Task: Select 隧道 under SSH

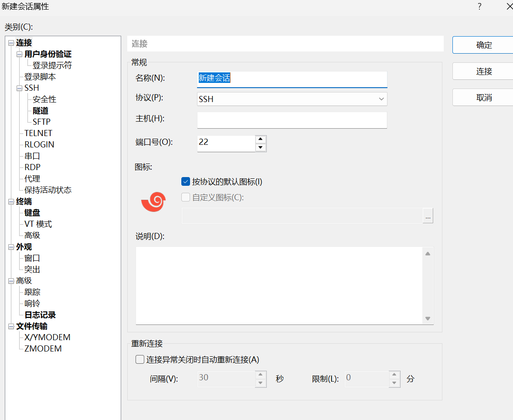Action: pos(41,111)
